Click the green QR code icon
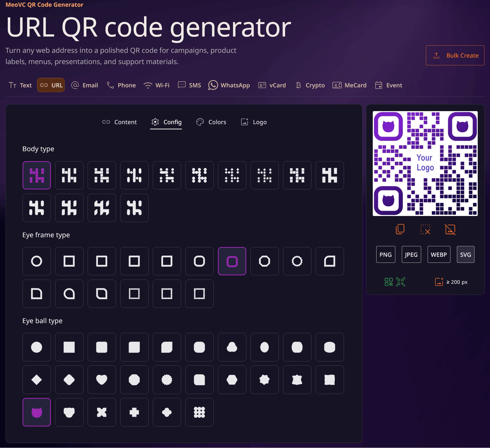This screenshot has width=490, height=448. pos(389,282)
